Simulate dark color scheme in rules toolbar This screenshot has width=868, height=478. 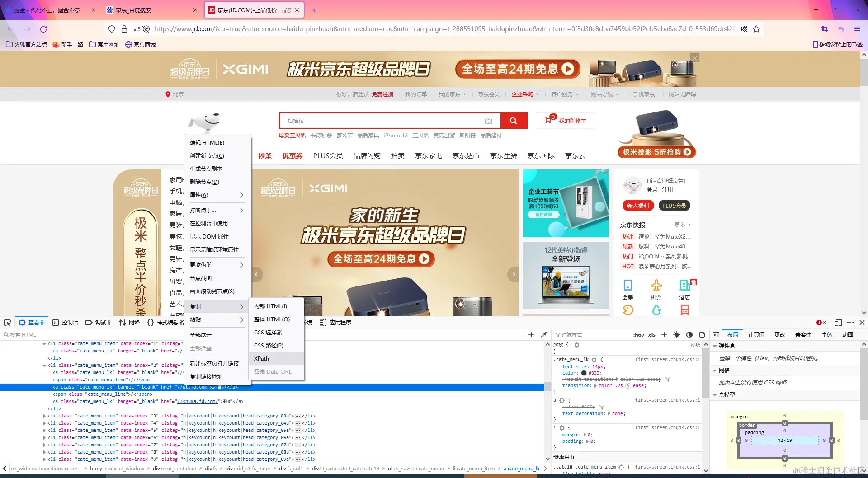[x=689, y=335]
